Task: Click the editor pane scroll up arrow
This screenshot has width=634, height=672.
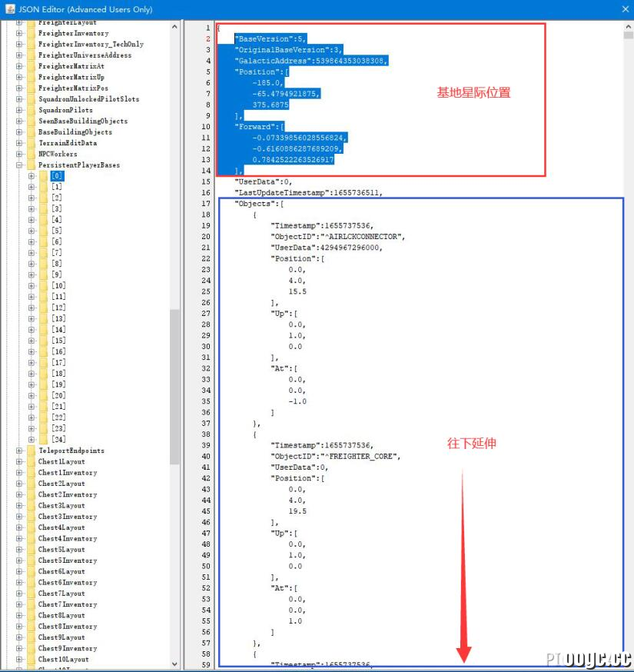Action: 629,27
